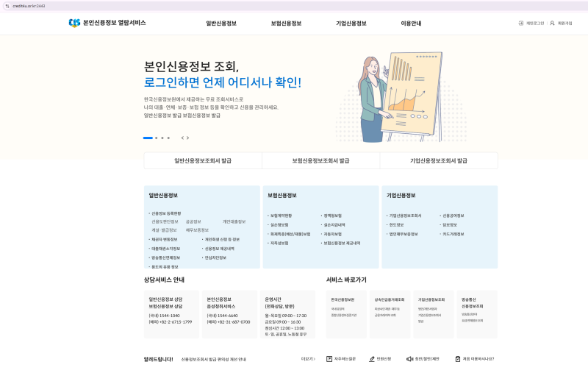Viewport: 588px width, 373px height.
Task: Click 보험신용정보 제공내역 link
Action: tap(342, 244)
